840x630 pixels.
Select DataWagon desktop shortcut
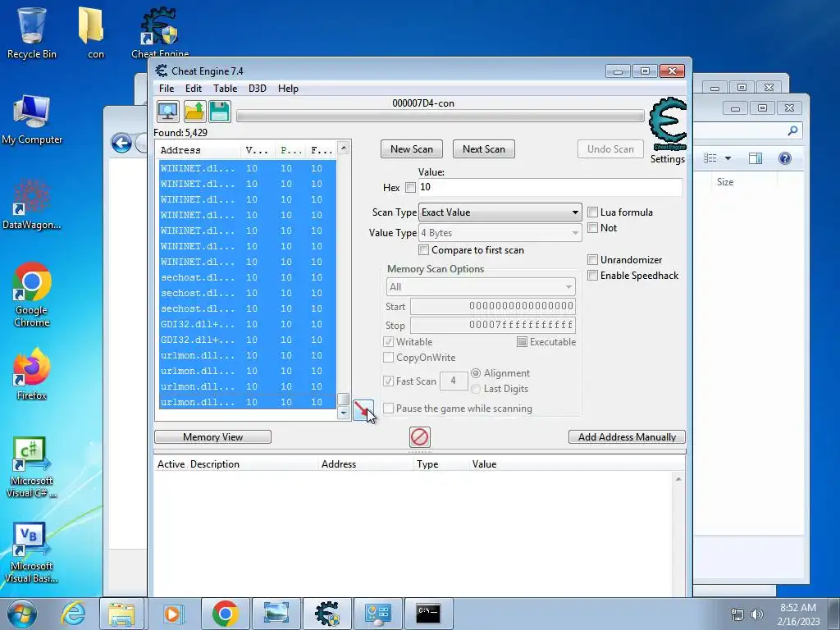click(x=32, y=204)
